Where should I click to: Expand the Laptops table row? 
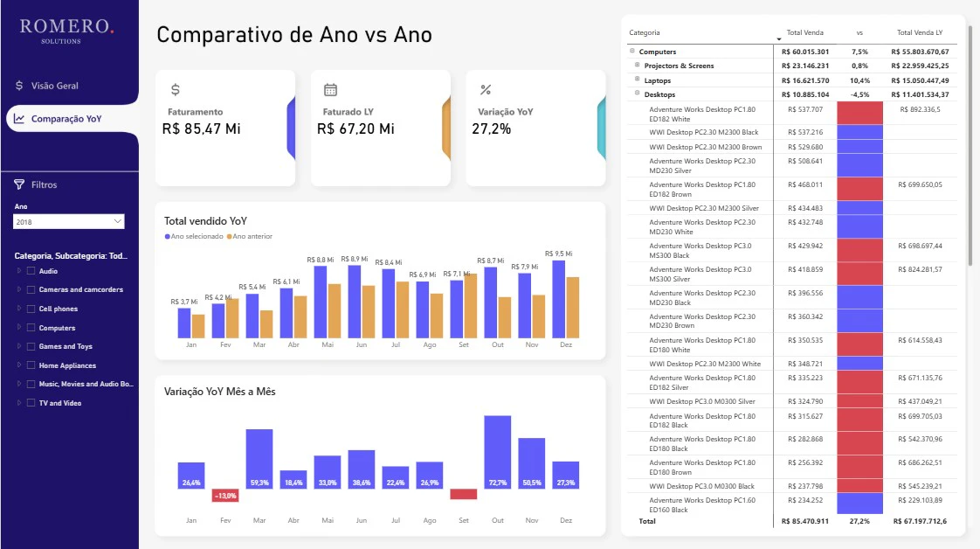(x=638, y=79)
